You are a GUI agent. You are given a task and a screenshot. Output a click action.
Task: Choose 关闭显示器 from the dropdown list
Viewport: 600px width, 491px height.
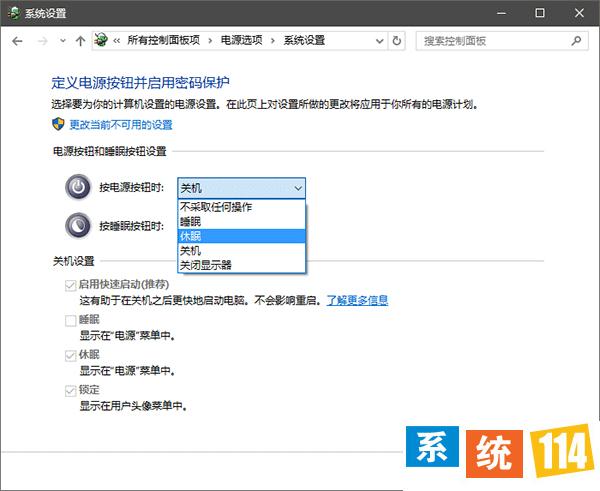point(241,265)
